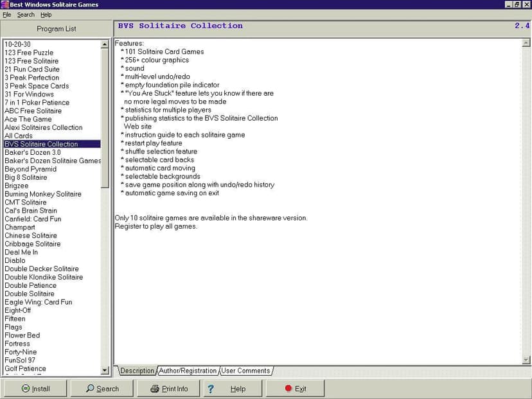
Task: Click the Program List scrollbar thumb
Action: click(105, 118)
